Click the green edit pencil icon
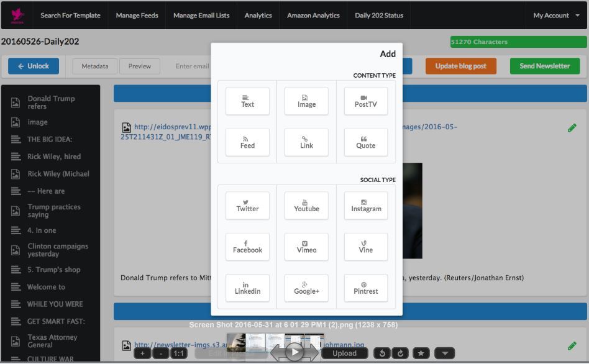Screen dimensions: 589x364 coord(572,128)
